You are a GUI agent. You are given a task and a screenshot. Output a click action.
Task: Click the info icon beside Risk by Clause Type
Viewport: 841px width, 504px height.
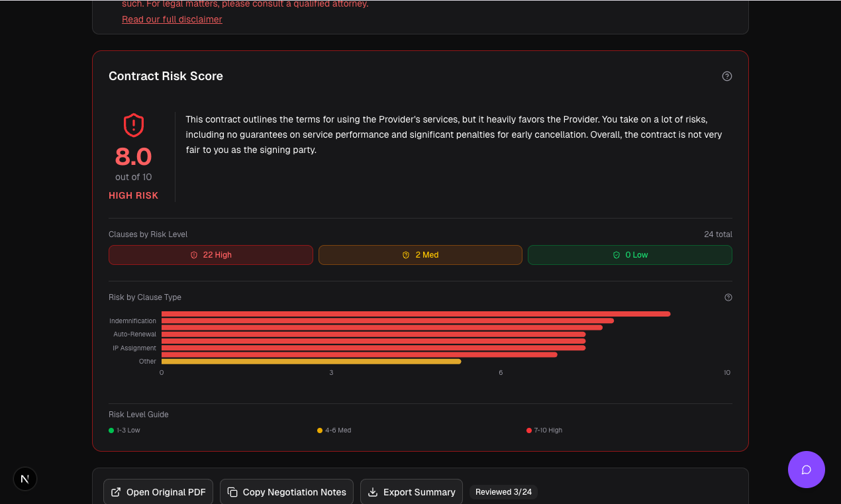click(x=728, y=297)
